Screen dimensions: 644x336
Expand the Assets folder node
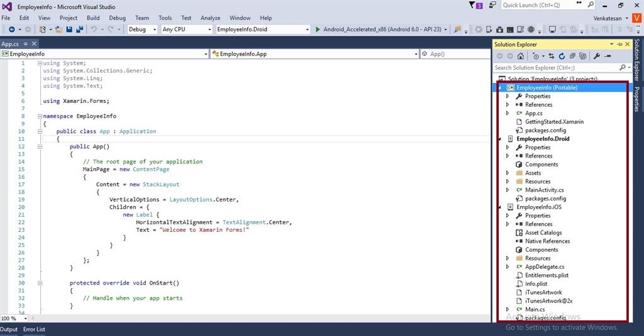[x=508, y=173]
